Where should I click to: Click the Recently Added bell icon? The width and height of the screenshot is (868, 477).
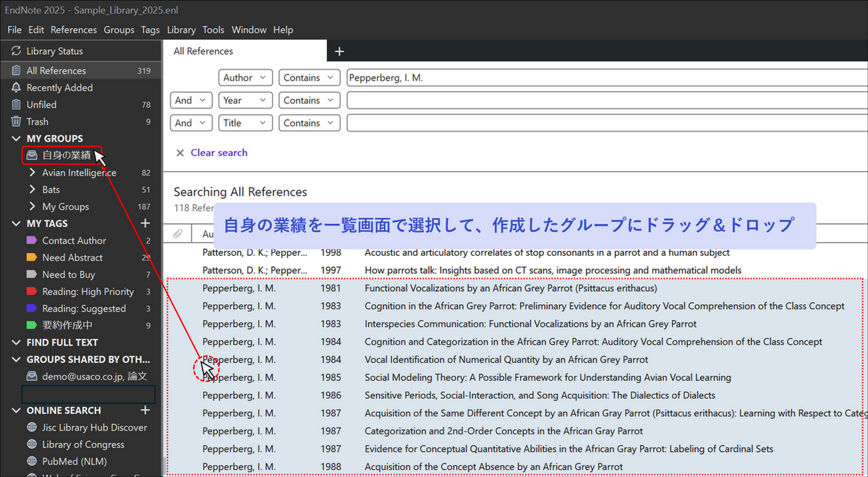coord(16,87)
